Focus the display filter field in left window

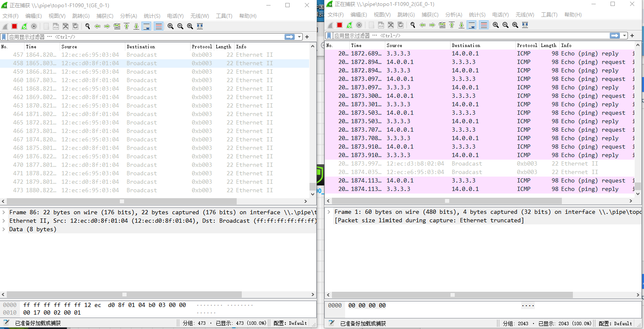pyautogui.click(x=146, y=37)
